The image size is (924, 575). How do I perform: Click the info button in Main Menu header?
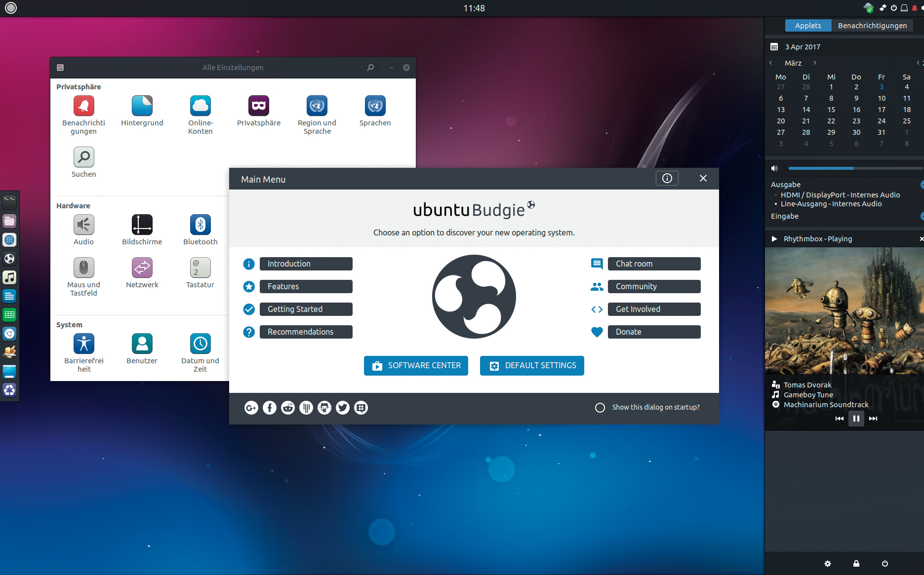coord(667,178)
